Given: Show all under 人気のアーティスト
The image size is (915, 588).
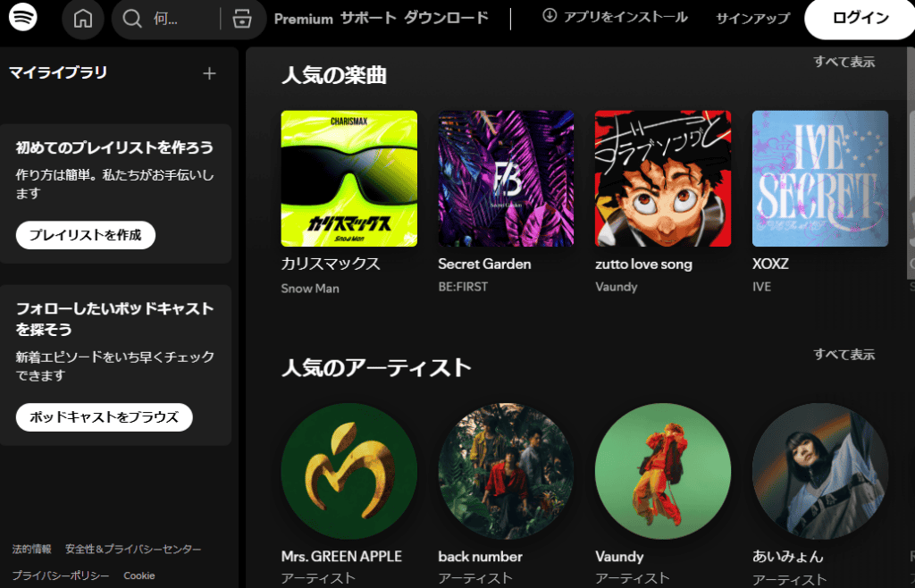Looking at the screenshot, I should 844,355.
